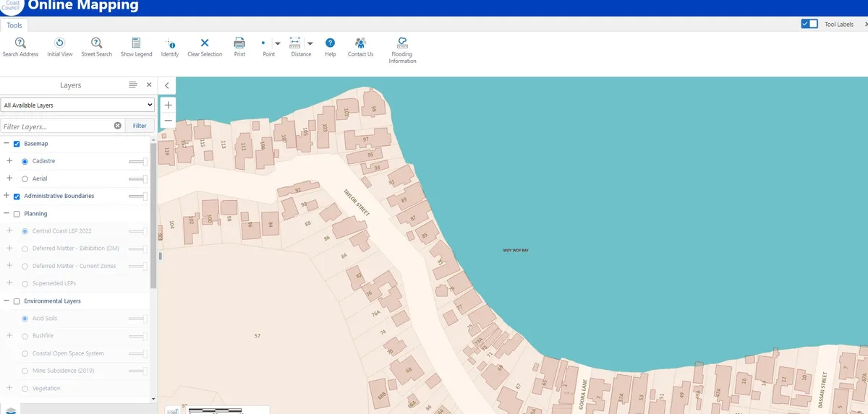Collapse the side panel with chevron
The image size is (868, 414).
[167, 85]
